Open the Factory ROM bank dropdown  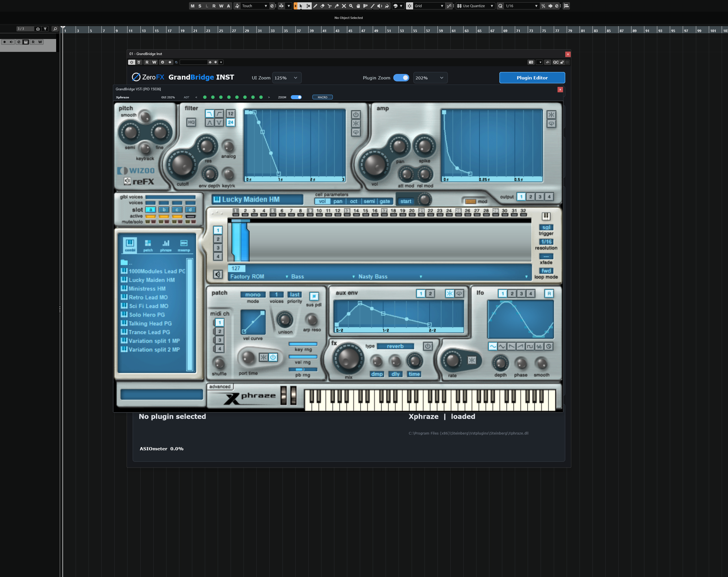pos(259,277)
